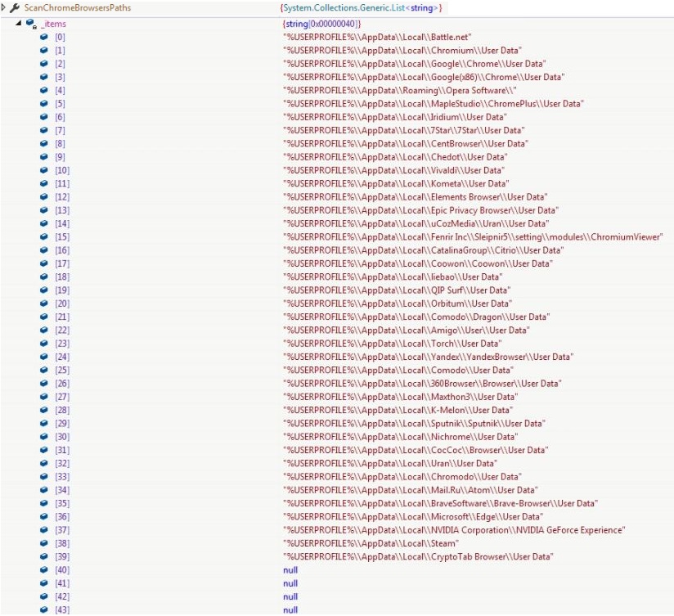
Task: Select the string[0x00000040] value
Action: tap(322, 24)
